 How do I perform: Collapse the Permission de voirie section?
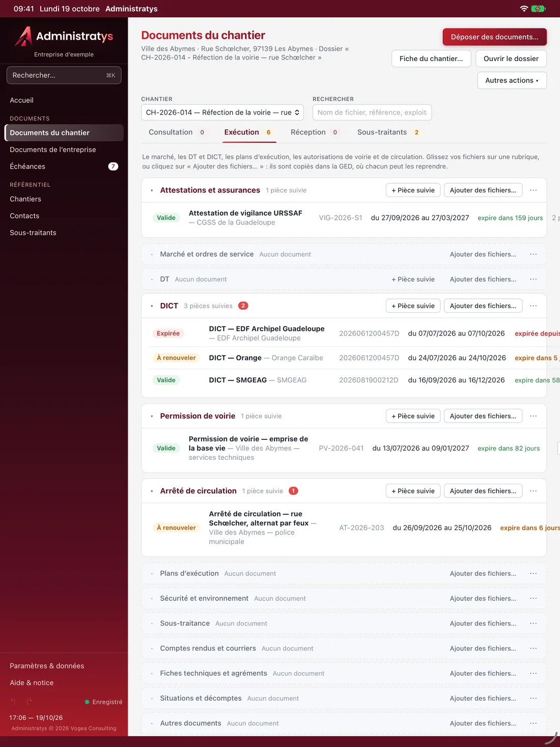pyautogui.click(x=152, y=417)
